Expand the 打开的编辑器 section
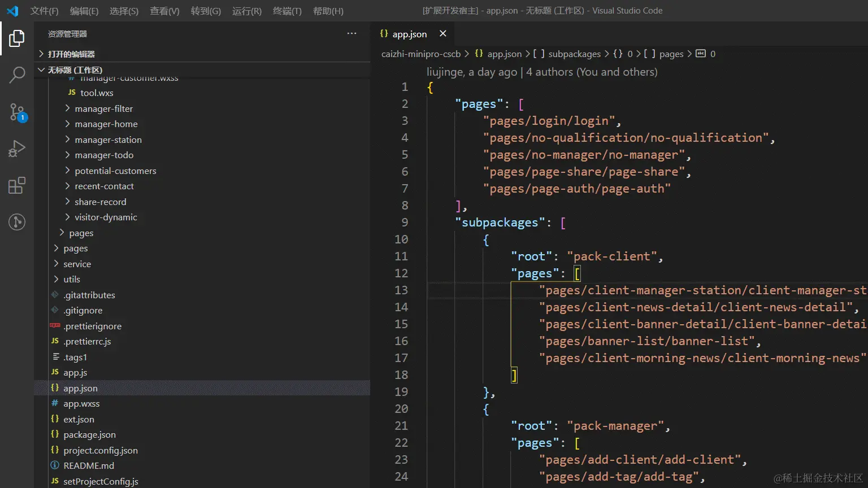 coord(202,54)
